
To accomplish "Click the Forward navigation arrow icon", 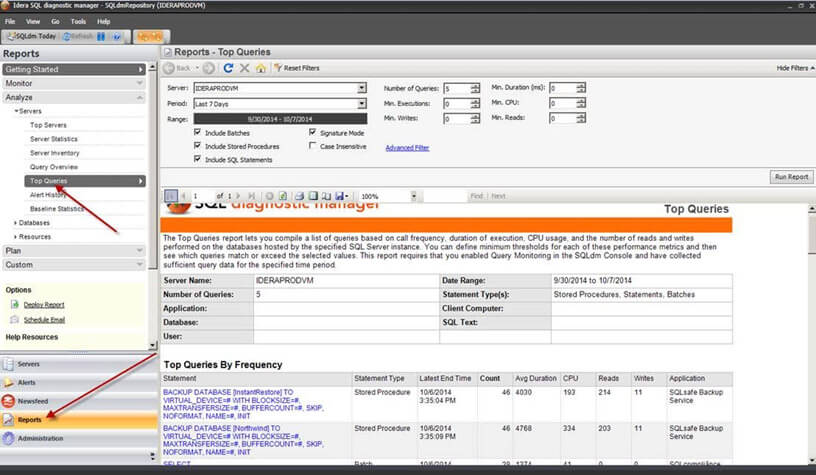I will point(209,68).
